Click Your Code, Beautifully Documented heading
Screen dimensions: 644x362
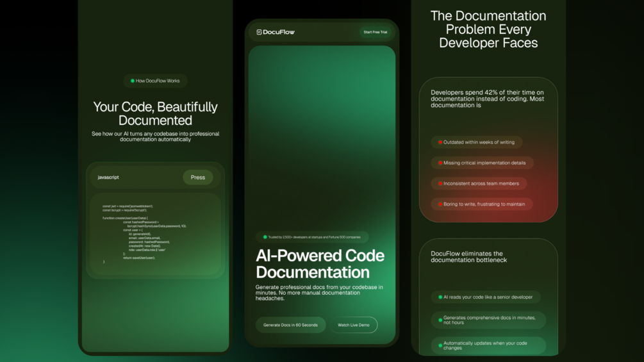click(155, 113)
